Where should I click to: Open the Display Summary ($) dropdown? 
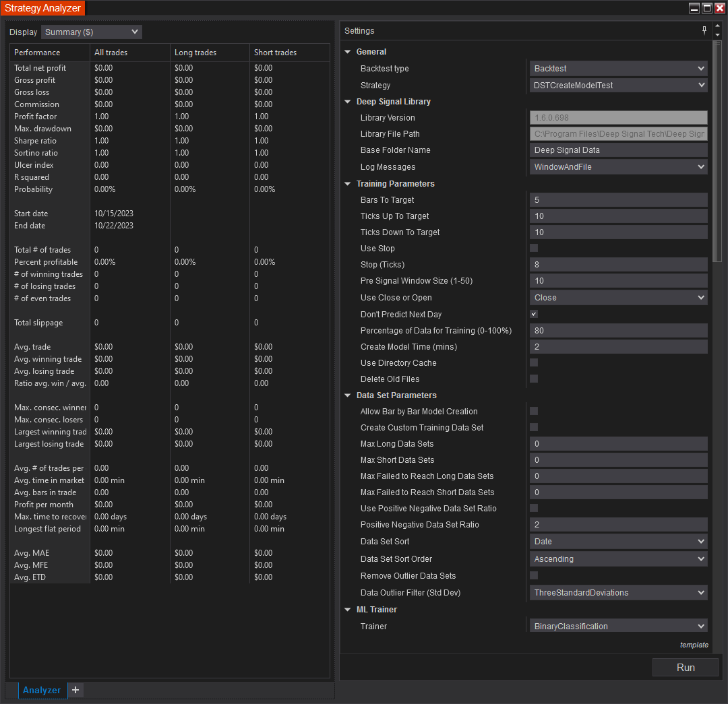point(92,32)
